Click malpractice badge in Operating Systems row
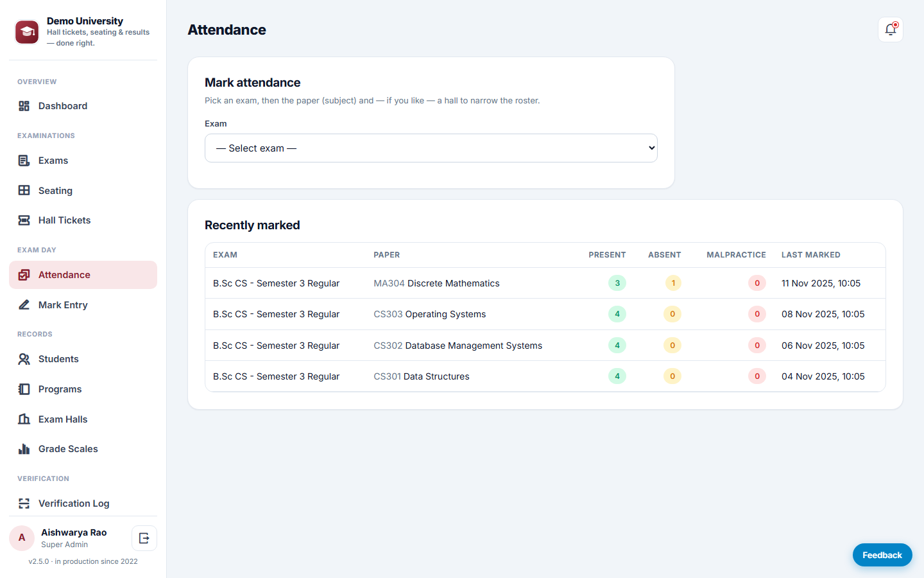The height and width of the screenshot is (578, 924). pyautogui.click(x=757, y=314)
